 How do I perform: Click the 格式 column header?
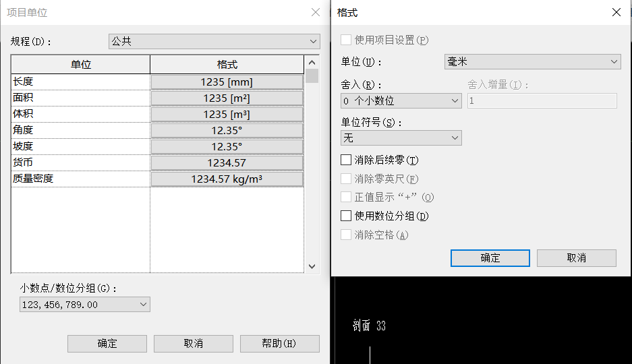coord(227,65)
